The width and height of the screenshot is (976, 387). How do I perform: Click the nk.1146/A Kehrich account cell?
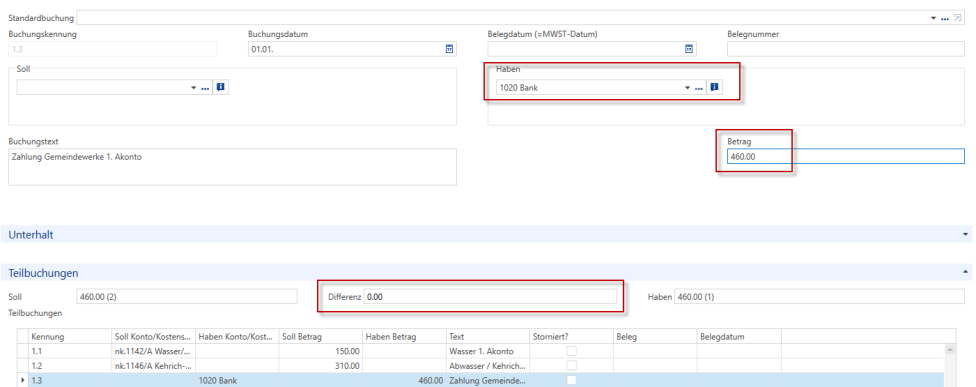[154, 365]
